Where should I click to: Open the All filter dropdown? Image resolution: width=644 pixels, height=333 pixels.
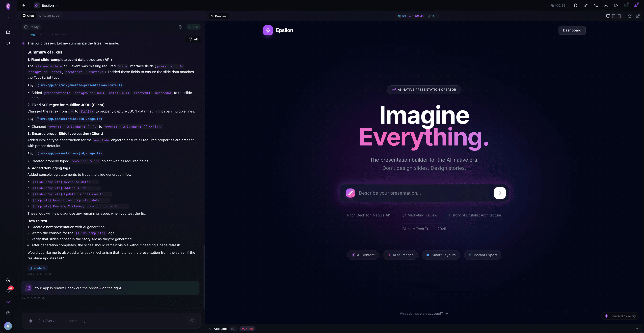pos(193,39)
